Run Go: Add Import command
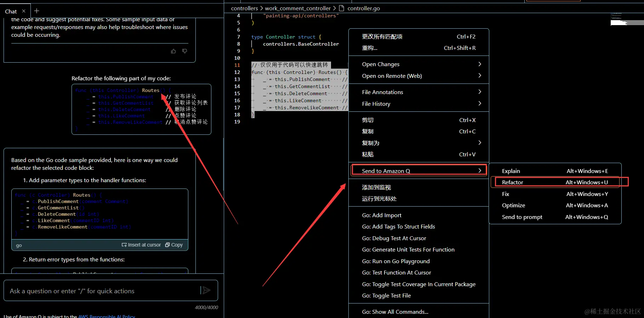Screen dimensions: 644x318 pos(419,215)
